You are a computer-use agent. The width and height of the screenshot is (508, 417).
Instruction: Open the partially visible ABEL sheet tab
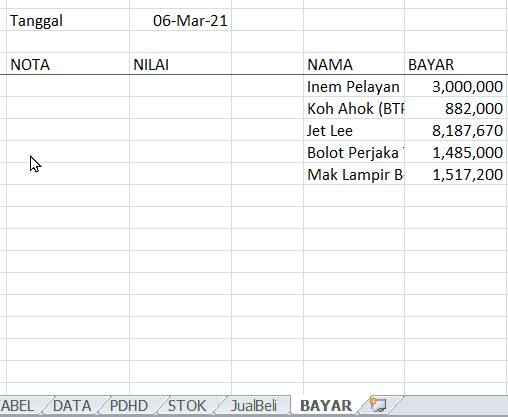click(18, 406)
